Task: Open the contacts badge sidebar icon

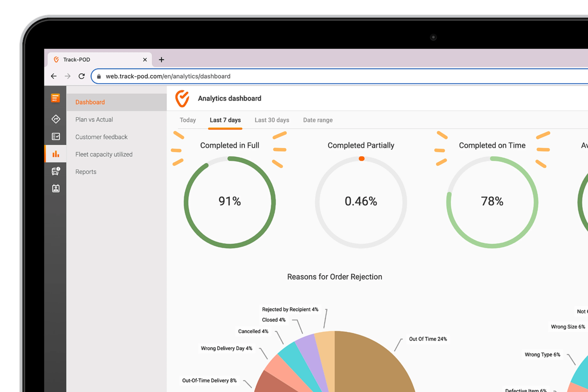Action: pyautogui.click(x=56, y=188)
